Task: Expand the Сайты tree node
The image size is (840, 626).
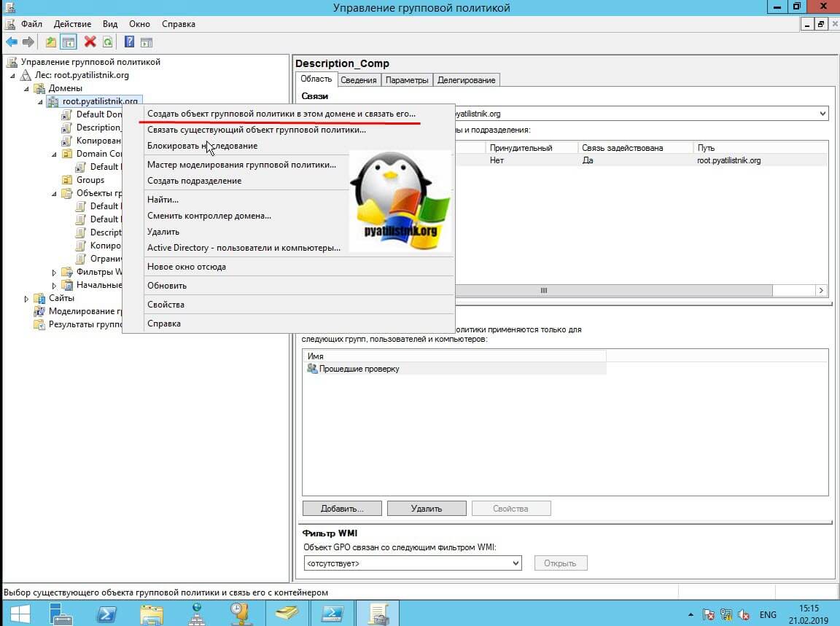Action: tap(26, 299)
